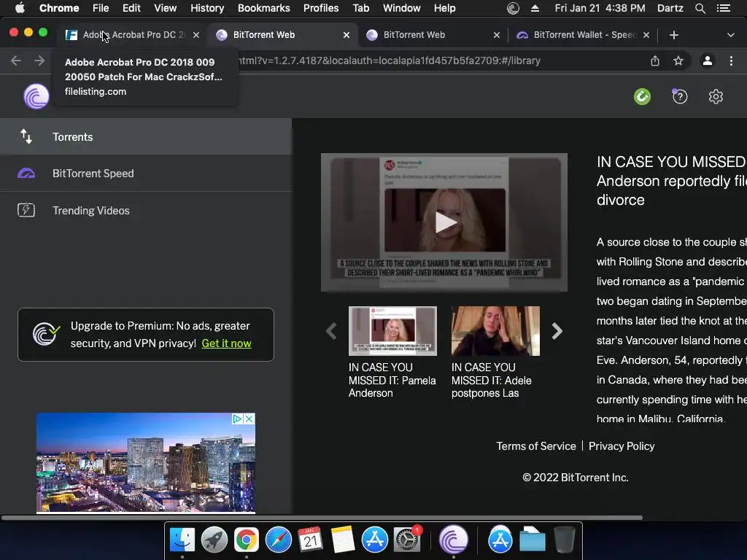Open the green update status icon
The width and height of the screenshot is (747, 560).
[642, 97]
